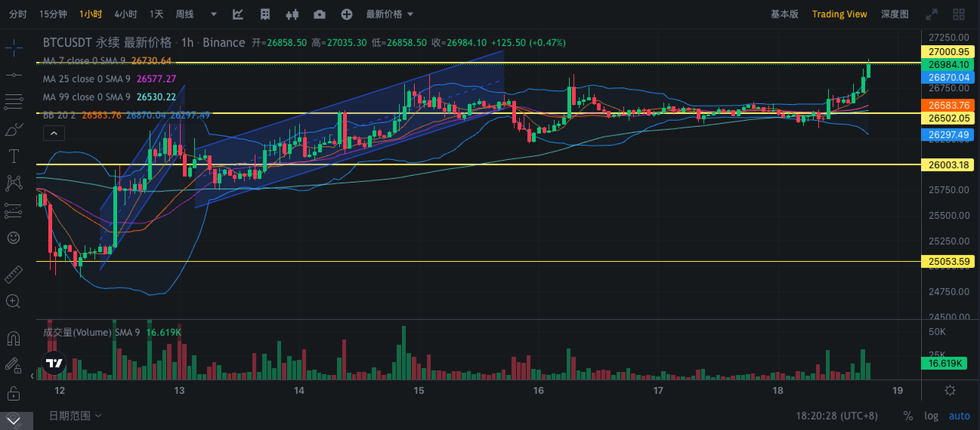Enable auto price scale
Image resolution: width=980 pixels, height=430 pixels.
[959, 415]
